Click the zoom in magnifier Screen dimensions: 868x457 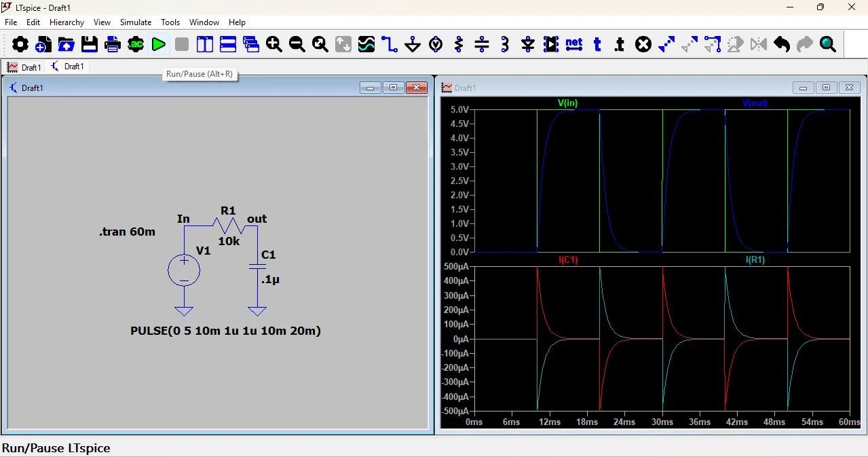pyautogui.click(x=274, y=45)
